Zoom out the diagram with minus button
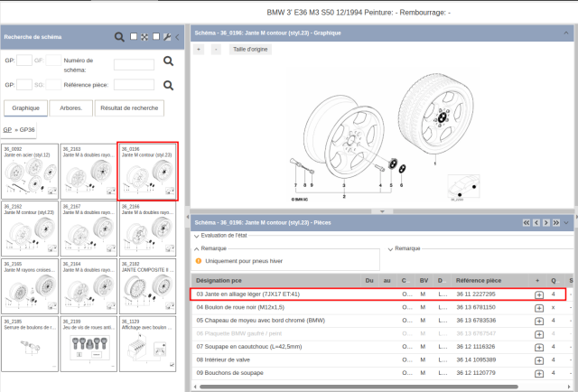 [216, 49]
